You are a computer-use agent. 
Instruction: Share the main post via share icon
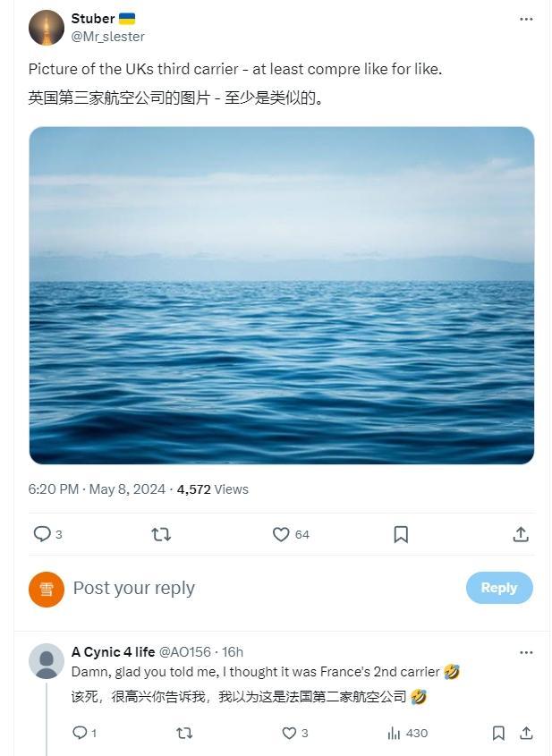(x=521, y=534)
